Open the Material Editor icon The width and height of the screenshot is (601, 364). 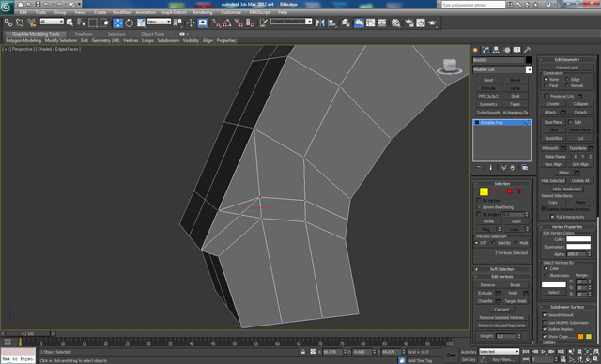pos(395,23)
